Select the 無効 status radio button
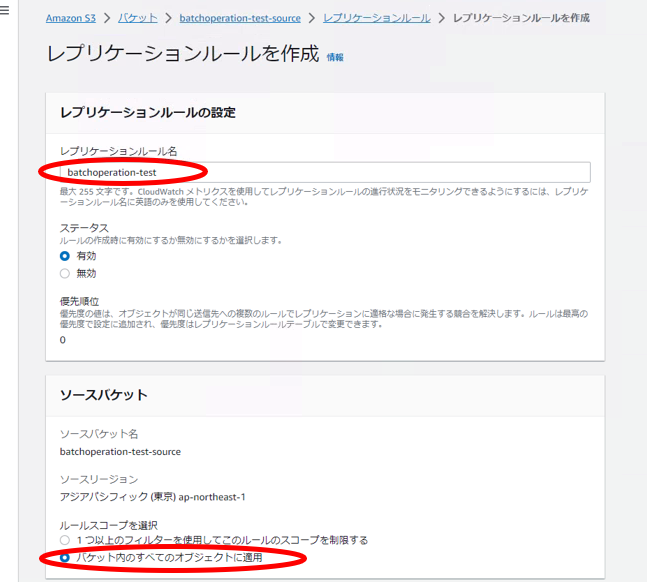 (x=65, y=273)
